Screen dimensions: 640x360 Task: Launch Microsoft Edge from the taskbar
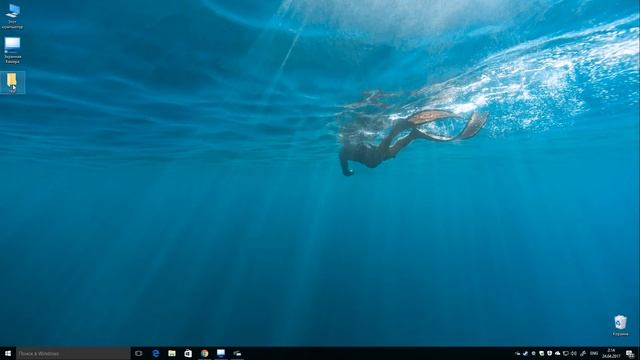(156, 353)
